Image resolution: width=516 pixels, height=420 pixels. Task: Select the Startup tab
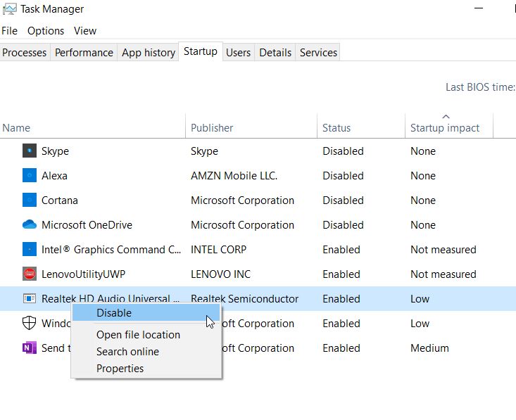click(201, 51)
